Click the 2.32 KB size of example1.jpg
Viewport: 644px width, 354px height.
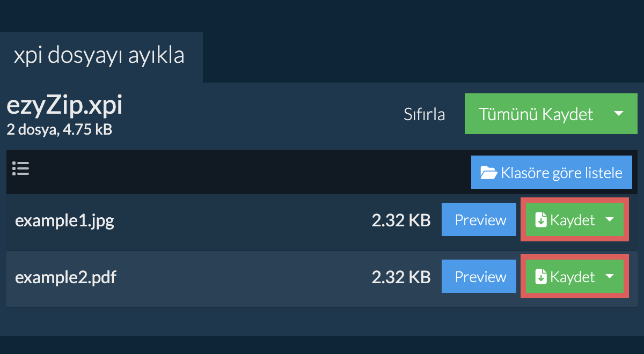[401, 220]
